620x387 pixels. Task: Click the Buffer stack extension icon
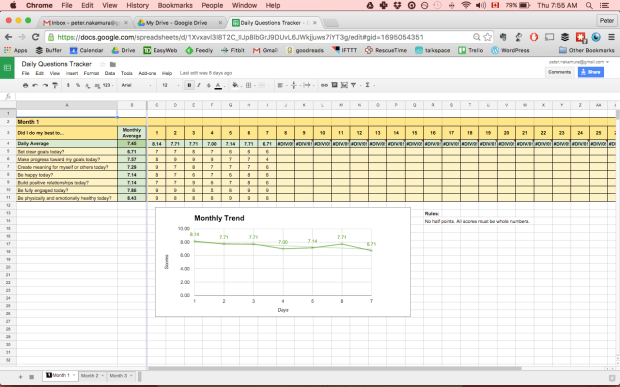[x=565, y=37]
